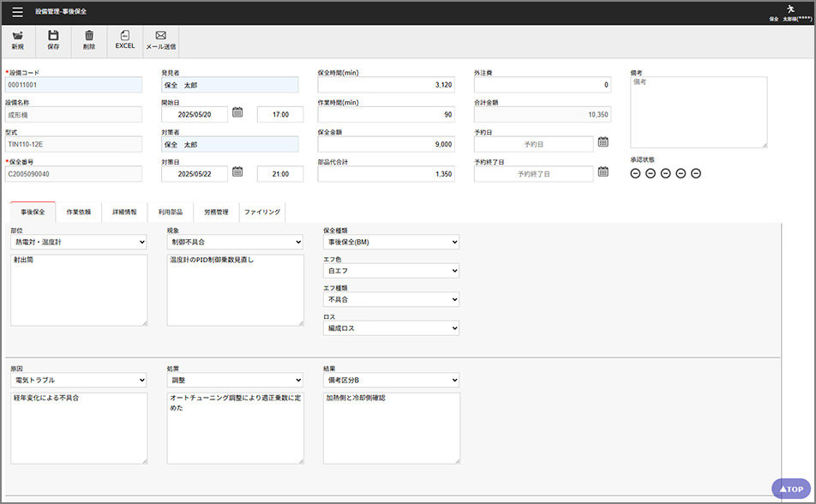Open the 処置 dropdown
This screenshot has height=504, width=816.
[x=235, y=380]
